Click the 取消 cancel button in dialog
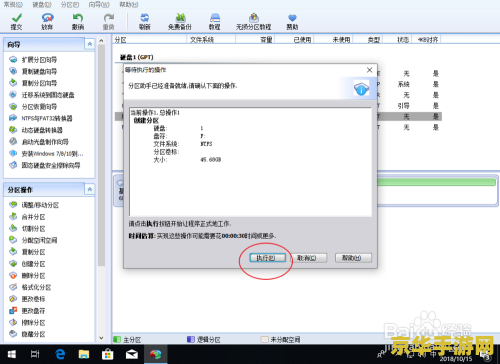 tap(308, 258)
